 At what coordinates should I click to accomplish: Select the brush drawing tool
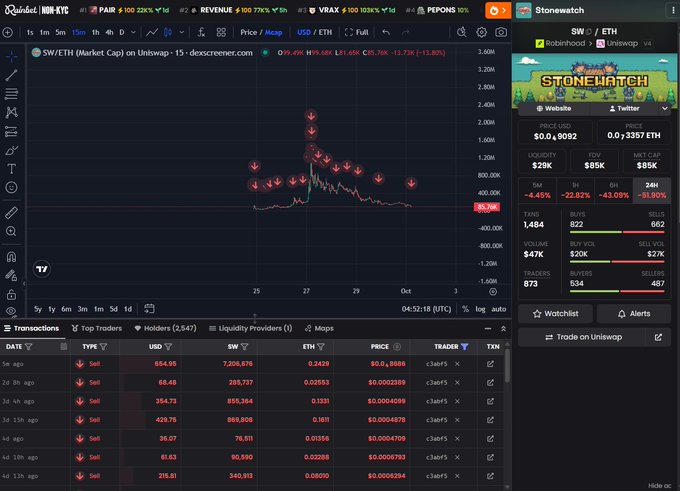point(12,150)
